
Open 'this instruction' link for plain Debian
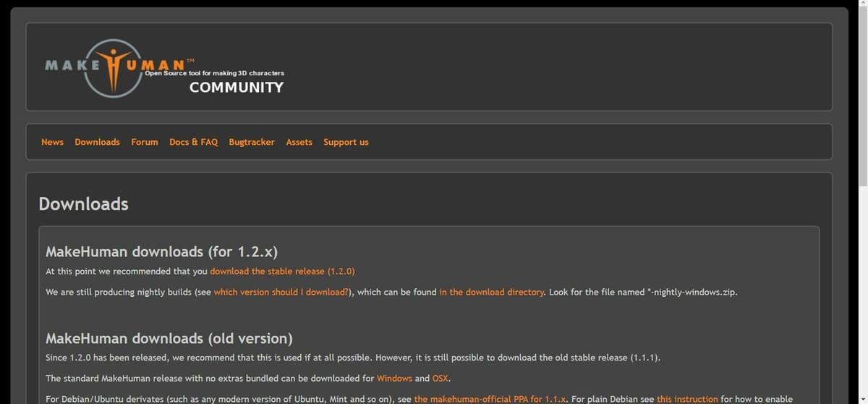tap(687, 400)
